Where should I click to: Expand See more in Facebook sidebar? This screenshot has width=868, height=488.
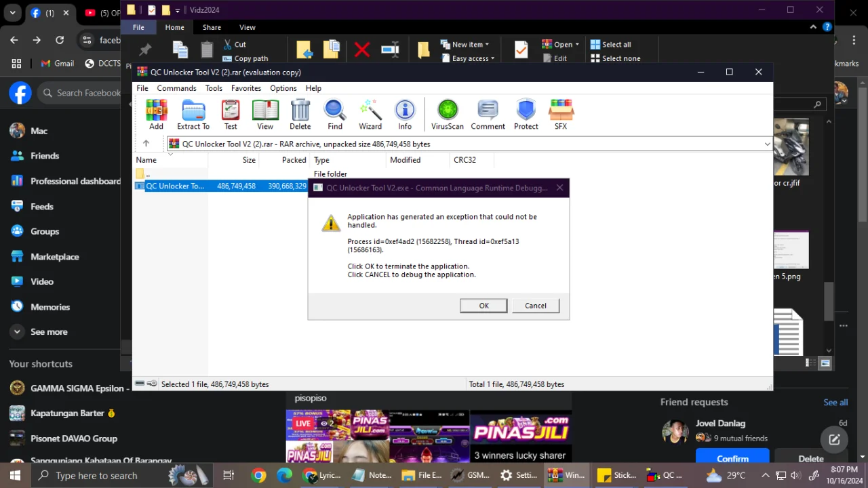point(48,332)
